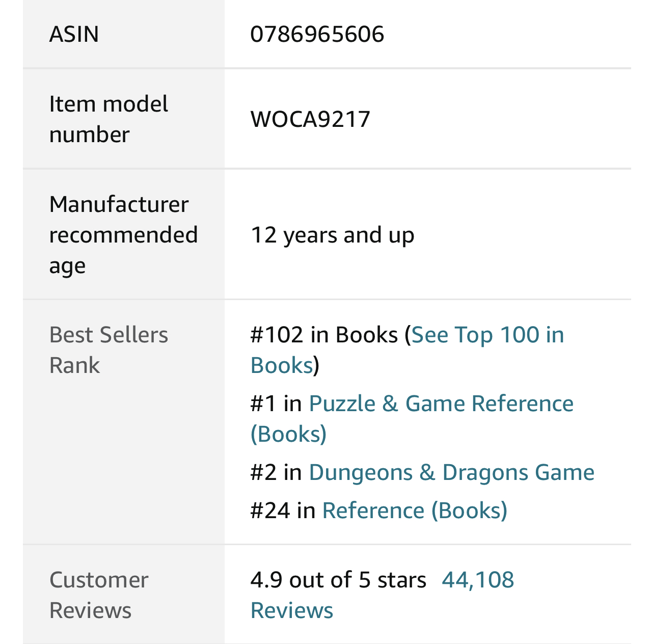Click the ASIN row label

tap(74, 35)
